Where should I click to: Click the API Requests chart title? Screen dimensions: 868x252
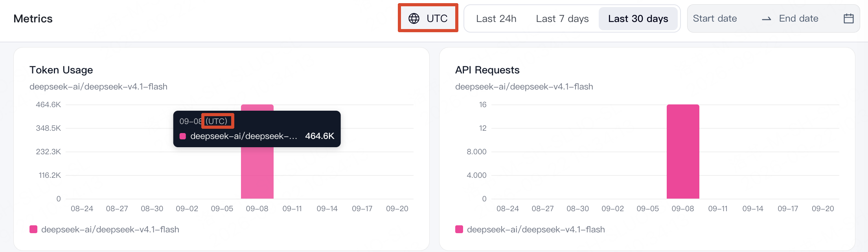coord(487,70)
